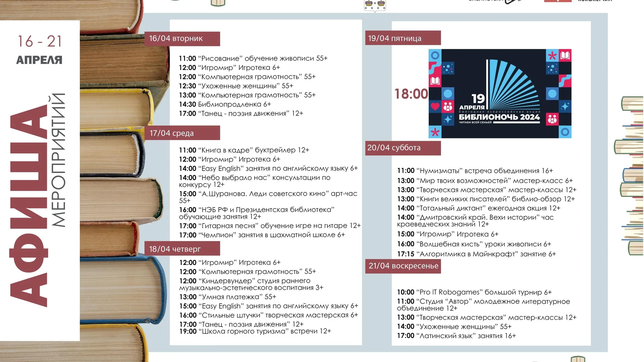Click the БИБЛИОНОЧЬ 2024 title text

[499, 117]
